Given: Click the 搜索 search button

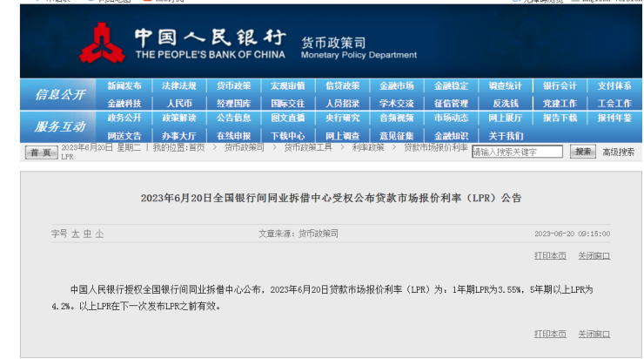Looking at the screenshot, I should point(583,152).
